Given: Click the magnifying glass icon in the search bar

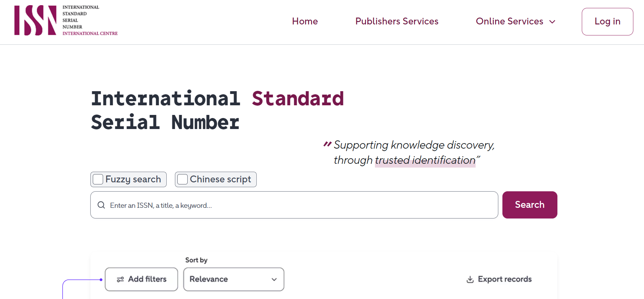Looking at the screenshot, I should click(x=101, y=205).
